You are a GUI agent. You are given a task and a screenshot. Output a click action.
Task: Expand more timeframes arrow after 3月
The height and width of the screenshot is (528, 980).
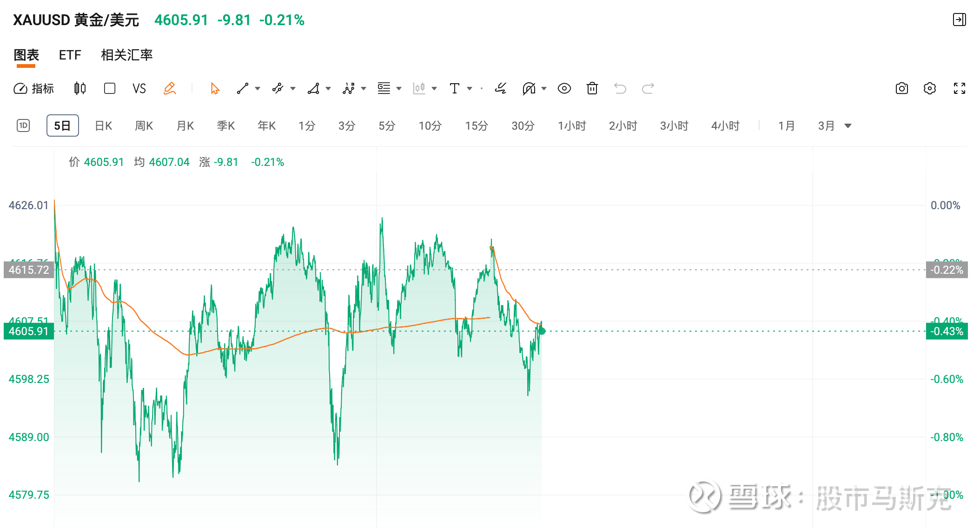point(848,125)
